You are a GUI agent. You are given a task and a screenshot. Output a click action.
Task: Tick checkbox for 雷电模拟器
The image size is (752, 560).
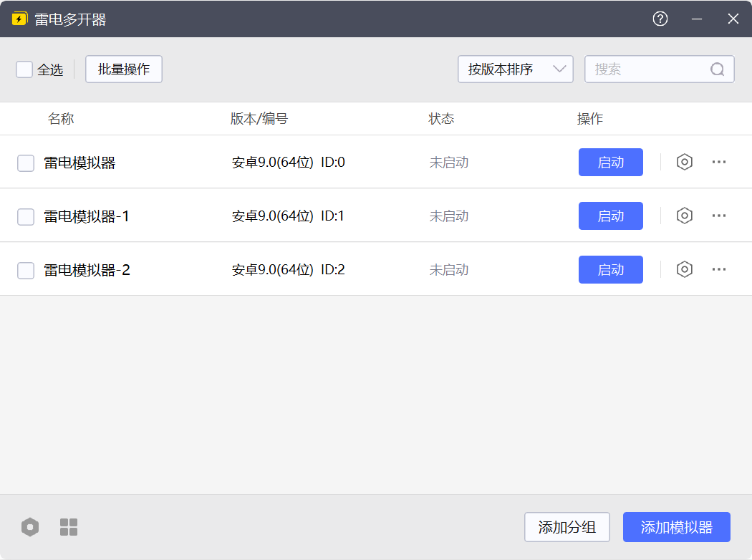click(x=26, y=163)
